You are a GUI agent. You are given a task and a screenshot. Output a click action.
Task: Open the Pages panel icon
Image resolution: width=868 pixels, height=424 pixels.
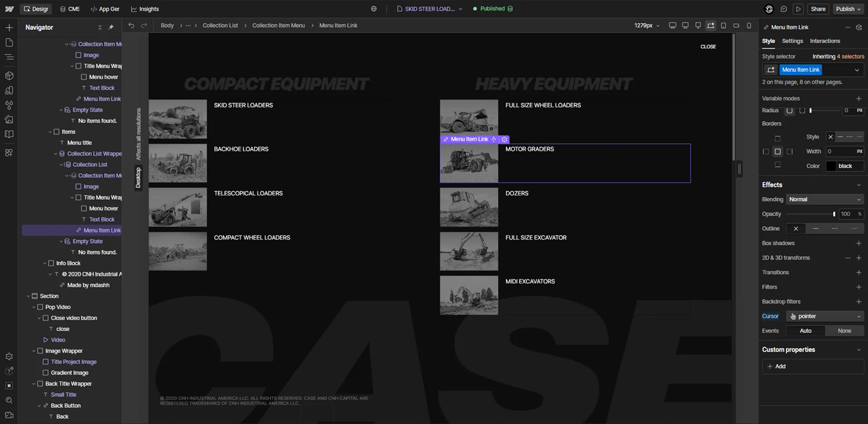(x=9, y=42)
